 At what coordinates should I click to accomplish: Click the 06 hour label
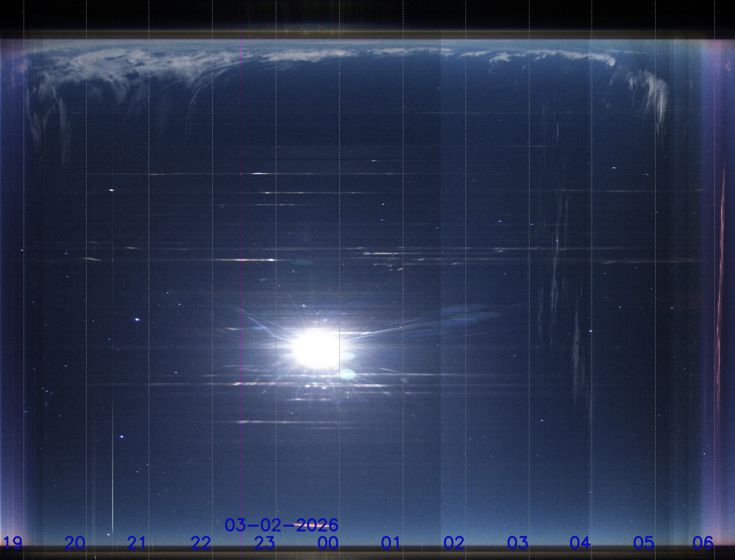(703, 543)
